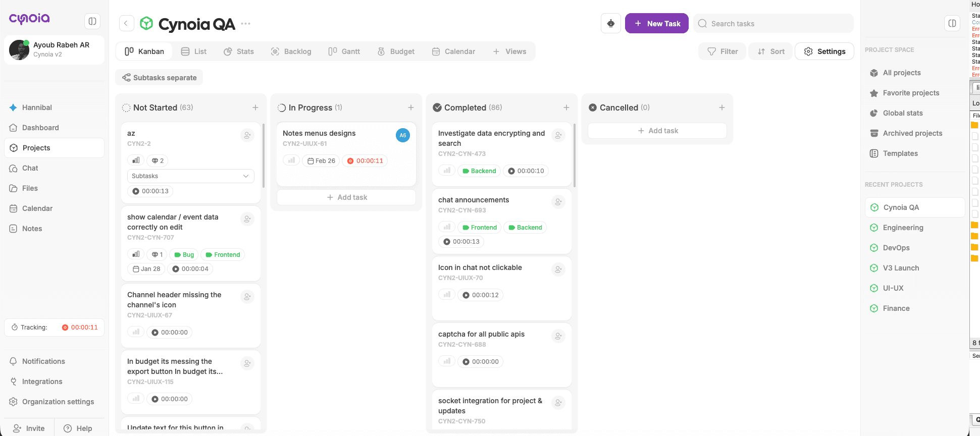The height and width of the screenshot is (436, 980).
Task: Open the Filter options
Action: 723,51
